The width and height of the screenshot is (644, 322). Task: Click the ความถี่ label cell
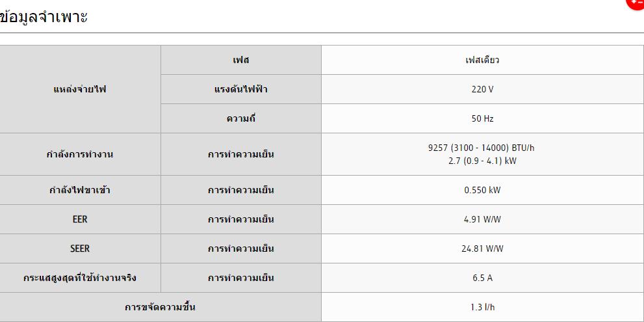[240, 118]
